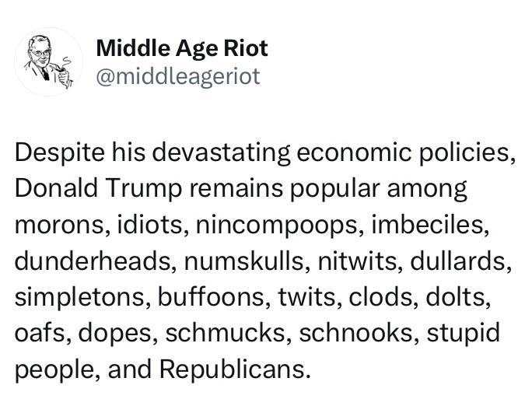The height and width of the screenshot is (413, 532).
Task: Click the word 'oafs' in the tweet
Action: pyautogui.click(x=40, y=333)
